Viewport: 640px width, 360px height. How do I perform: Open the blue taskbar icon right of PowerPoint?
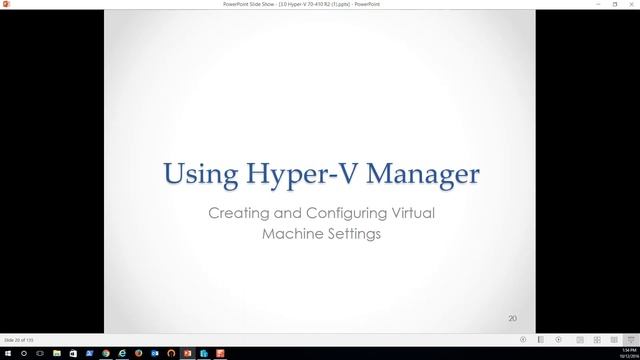[x=204, y=353]
